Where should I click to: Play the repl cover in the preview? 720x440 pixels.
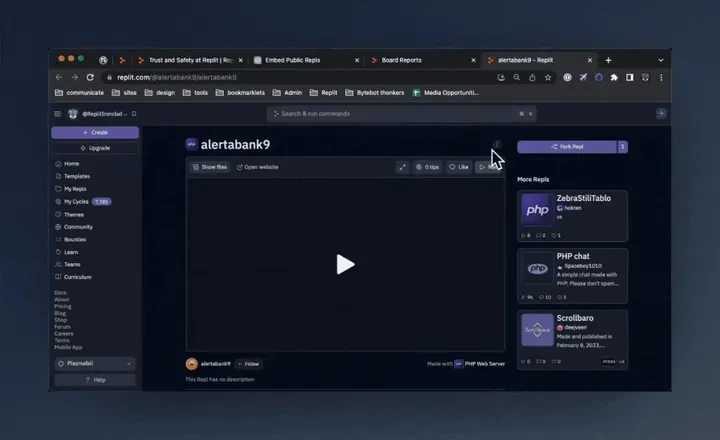(x=345, y=264)
